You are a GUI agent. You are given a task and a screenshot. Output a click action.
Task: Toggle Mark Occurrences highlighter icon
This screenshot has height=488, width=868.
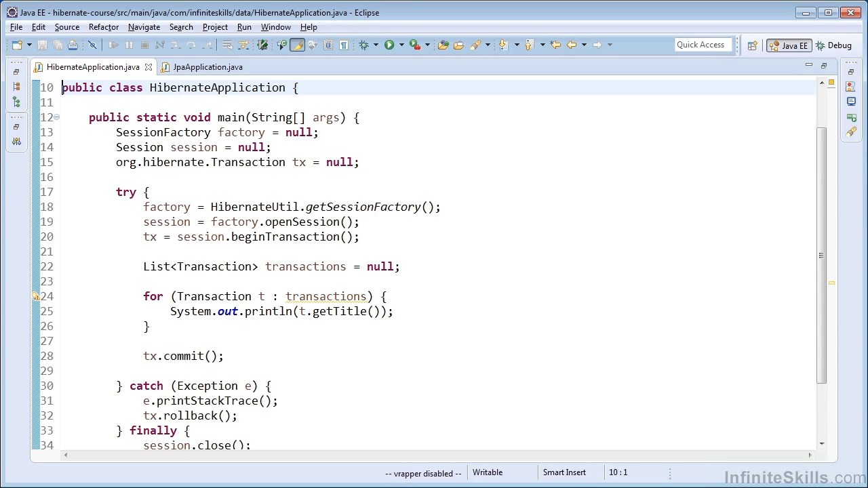point(297,45)
